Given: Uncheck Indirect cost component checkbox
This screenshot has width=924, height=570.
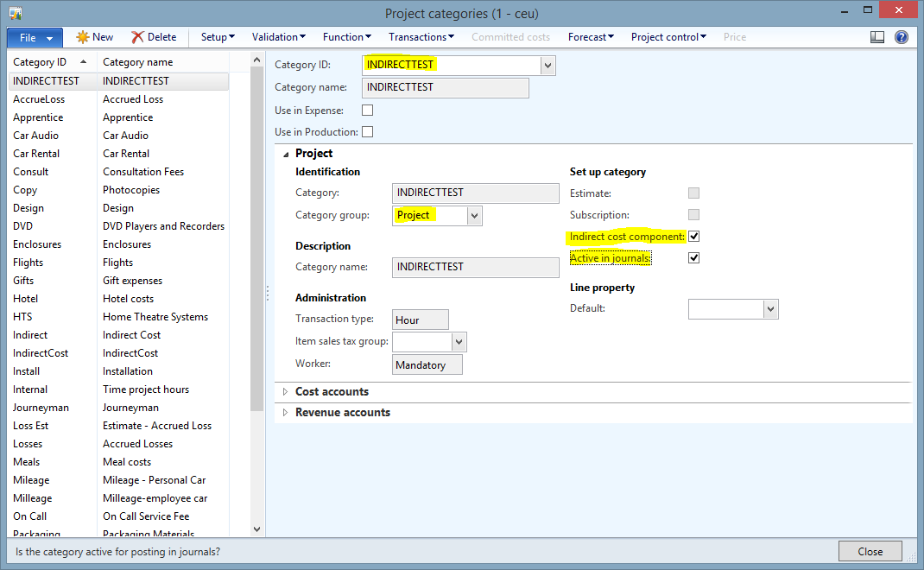Looking at the screenshot, I should (693, 237).
